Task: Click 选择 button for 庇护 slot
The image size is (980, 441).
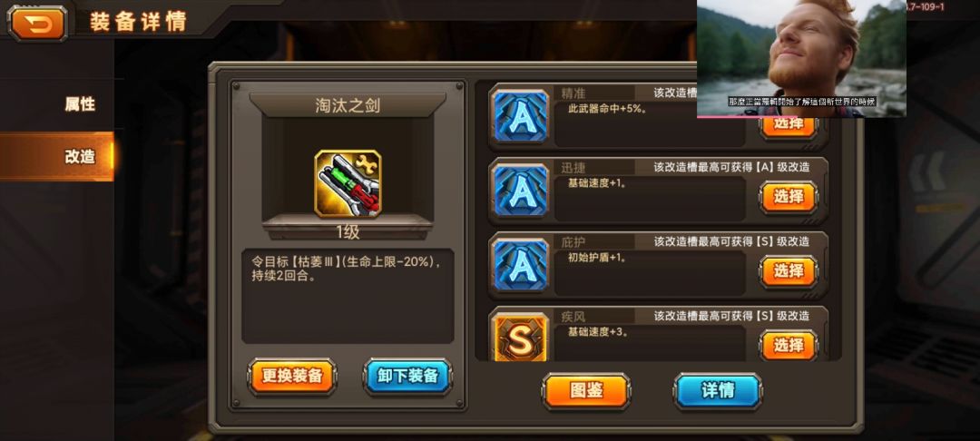Action: point(789,271)
